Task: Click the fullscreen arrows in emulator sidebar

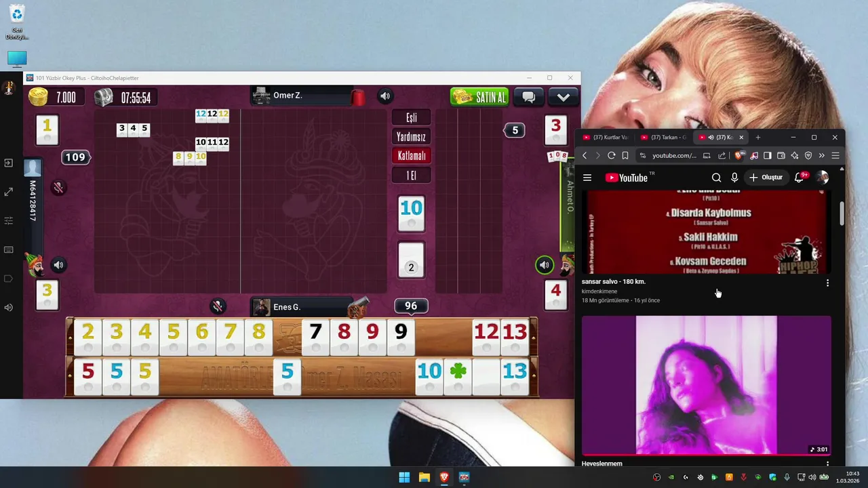Action: [x=9, y=192]
